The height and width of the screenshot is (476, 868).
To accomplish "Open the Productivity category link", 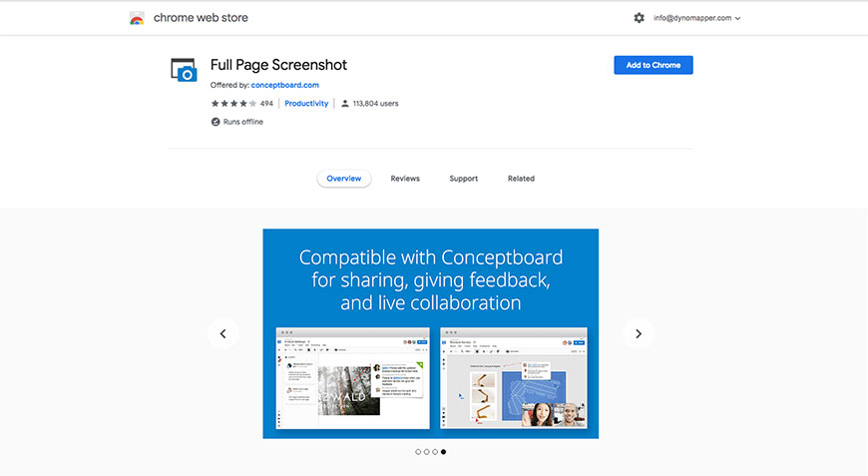I will tap(306, 104).
